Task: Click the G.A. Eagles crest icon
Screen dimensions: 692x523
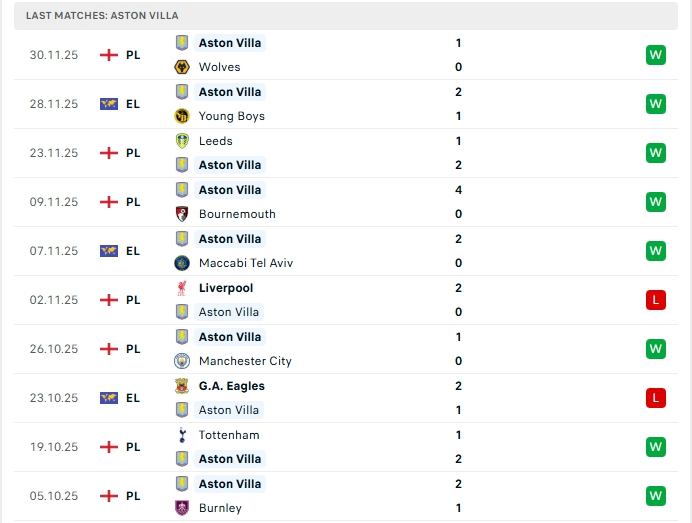Action: [x=182, y=386]
